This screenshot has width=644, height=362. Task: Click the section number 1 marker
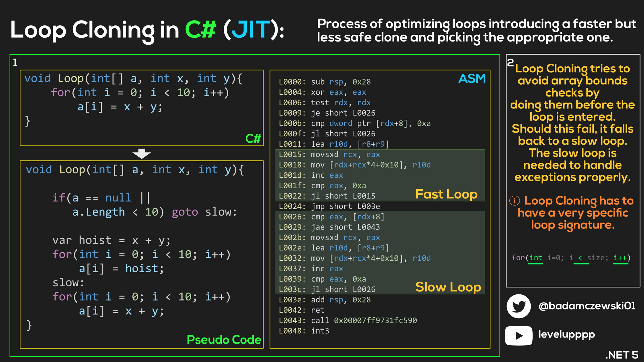pos(15,62)
